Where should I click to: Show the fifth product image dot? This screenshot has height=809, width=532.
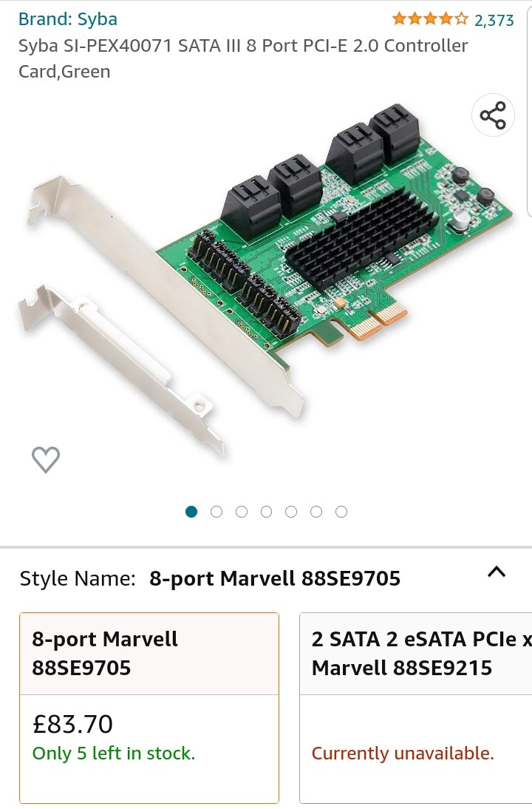pyautogui.click(x=291, y=512)
